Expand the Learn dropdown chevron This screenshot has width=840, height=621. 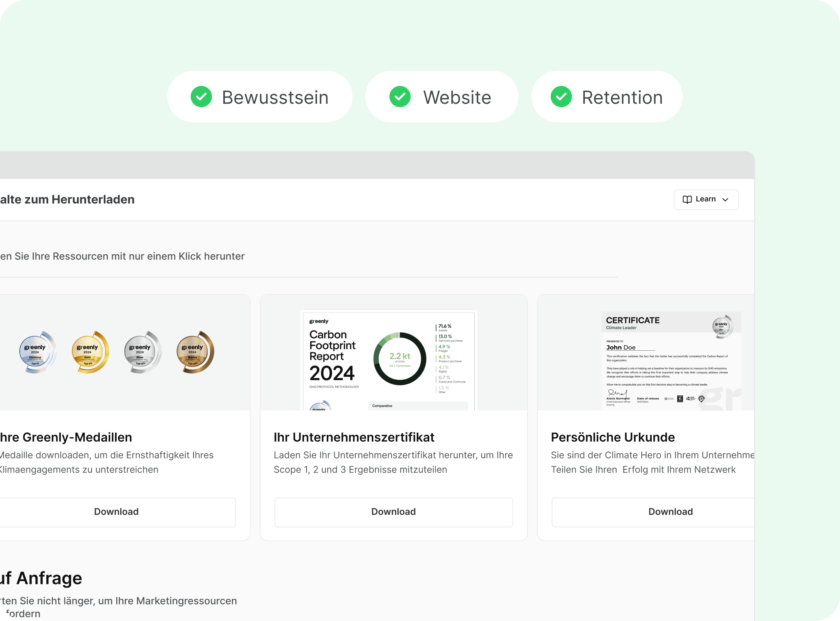click(725, 199)
